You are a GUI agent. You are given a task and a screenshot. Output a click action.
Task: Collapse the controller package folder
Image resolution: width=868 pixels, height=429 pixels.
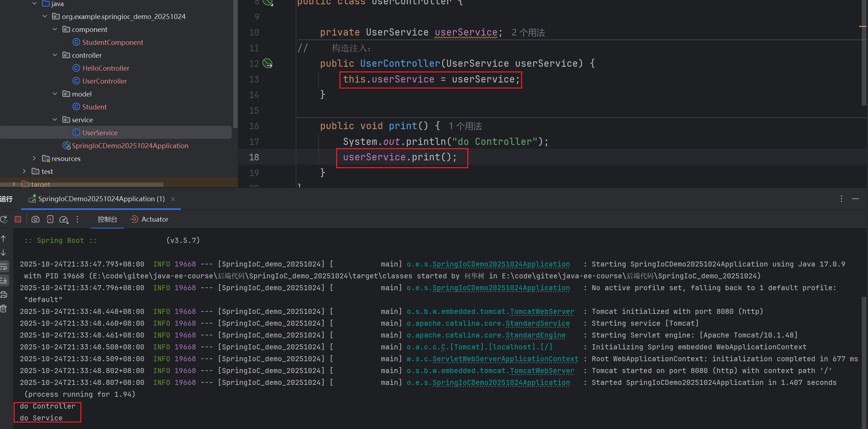pos(55,55)
